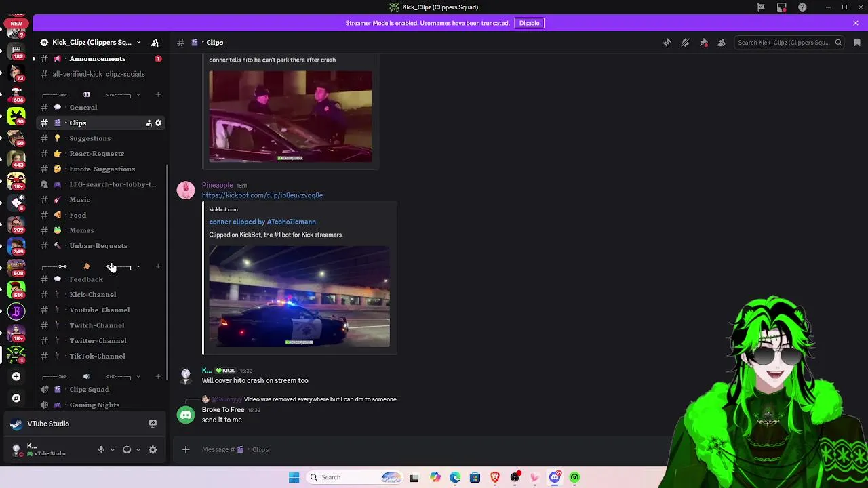Open the General channel
868x488 pixels.
click(x=100, y=107)
